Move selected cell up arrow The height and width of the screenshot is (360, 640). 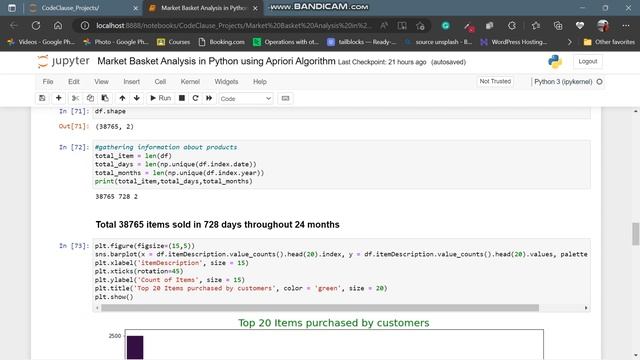(x=122, y=98)
